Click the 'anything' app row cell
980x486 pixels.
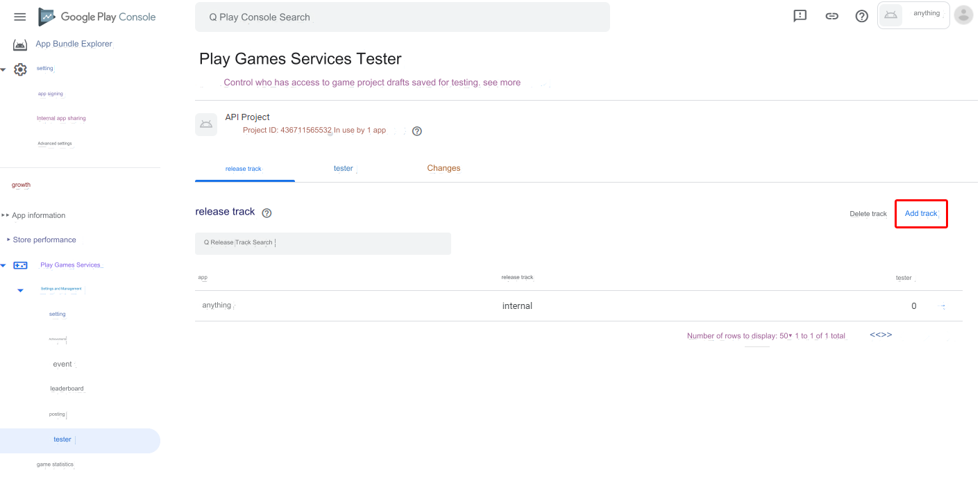pyautogui.click(x=217, y=305)
